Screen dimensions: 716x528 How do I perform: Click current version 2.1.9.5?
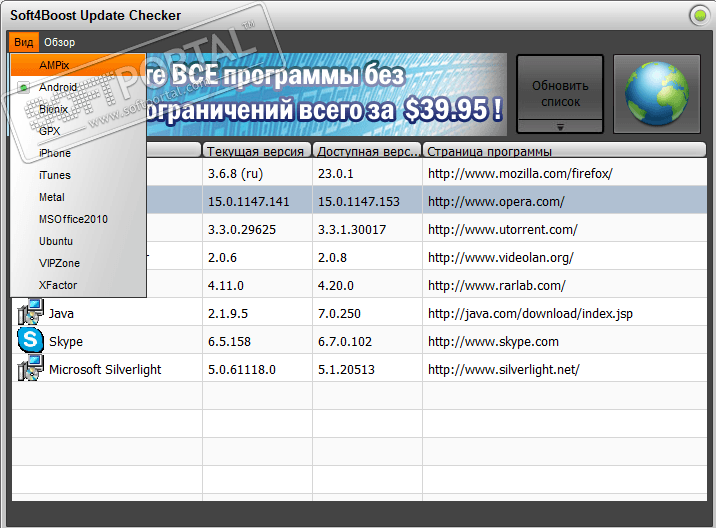[x=227, y=313]
